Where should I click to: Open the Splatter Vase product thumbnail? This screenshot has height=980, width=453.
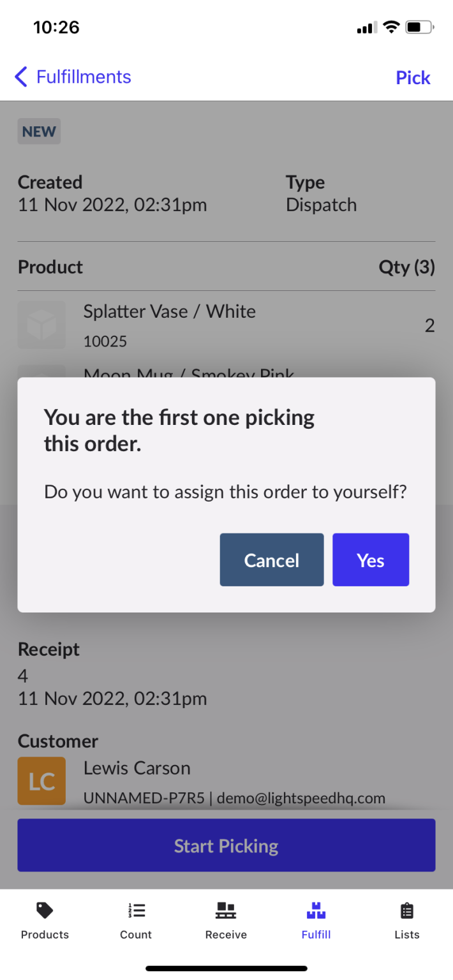41,325
